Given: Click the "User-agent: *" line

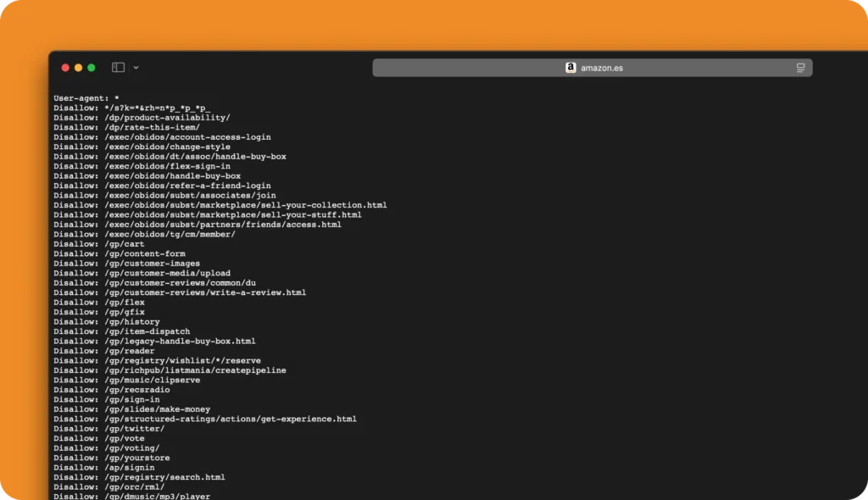Looking at the screenshot, I should [x=86, y=98].
